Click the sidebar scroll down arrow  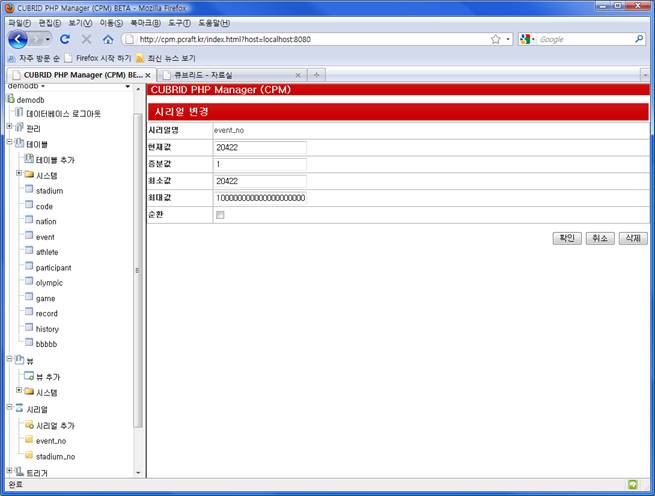(x=138, y=473)
